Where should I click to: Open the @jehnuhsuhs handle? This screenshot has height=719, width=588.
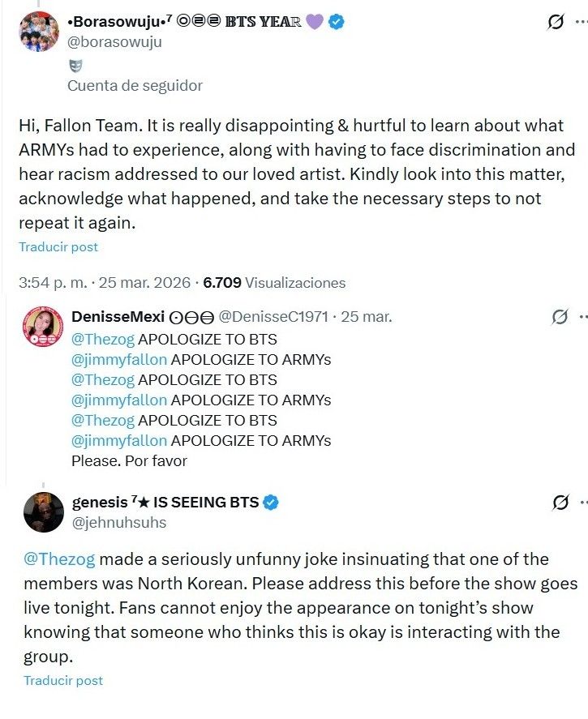point(119,523)
